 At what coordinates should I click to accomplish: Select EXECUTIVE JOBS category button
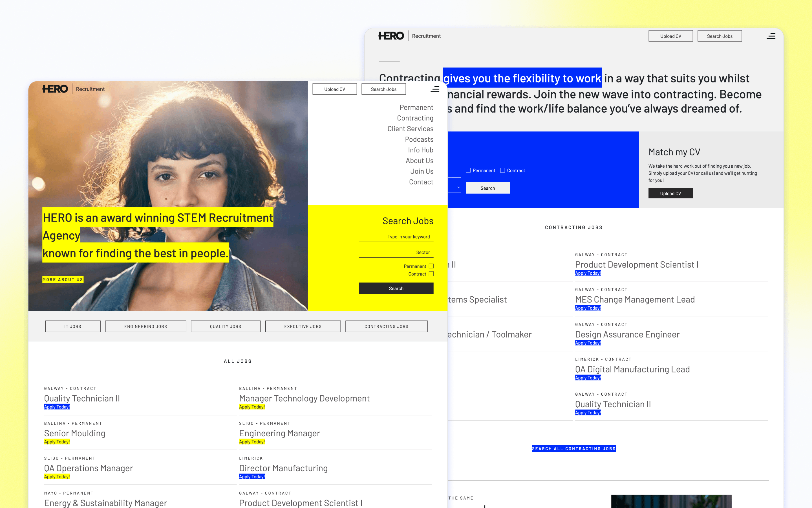pyautogui.click(x=303, y=326)
